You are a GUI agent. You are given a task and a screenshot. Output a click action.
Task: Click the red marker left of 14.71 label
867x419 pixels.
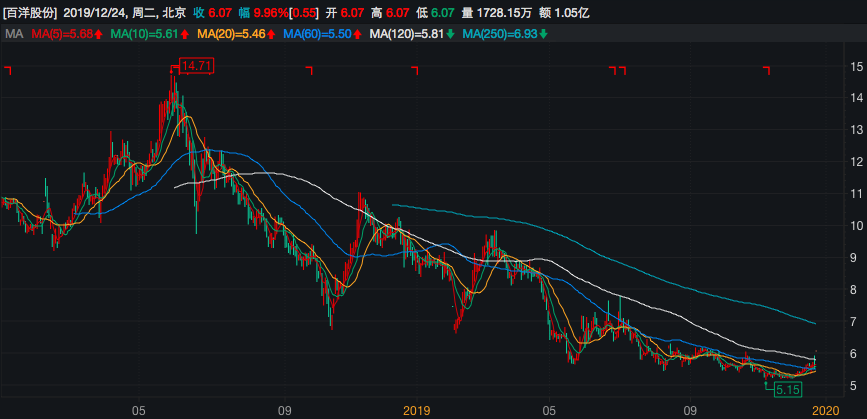click(173, 69)
